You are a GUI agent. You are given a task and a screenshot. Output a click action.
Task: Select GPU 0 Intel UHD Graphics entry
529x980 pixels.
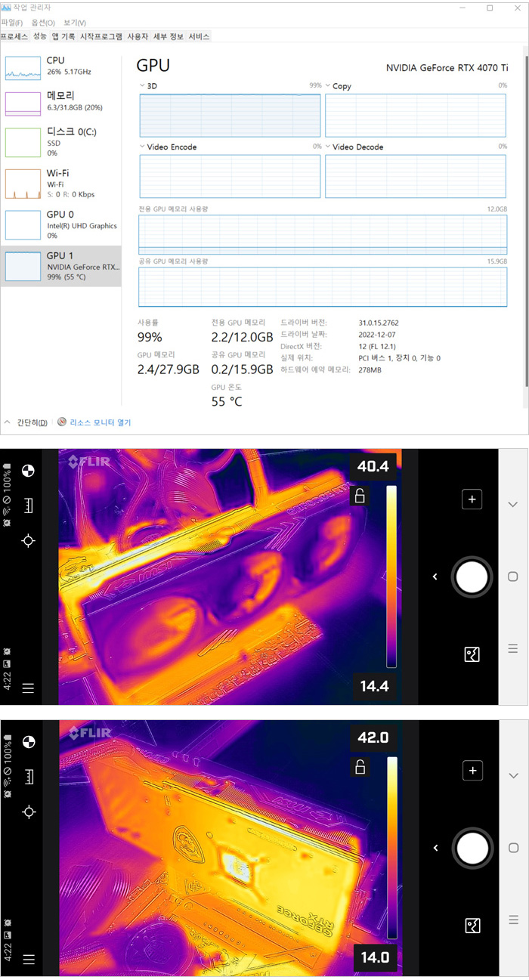(61, 225)
